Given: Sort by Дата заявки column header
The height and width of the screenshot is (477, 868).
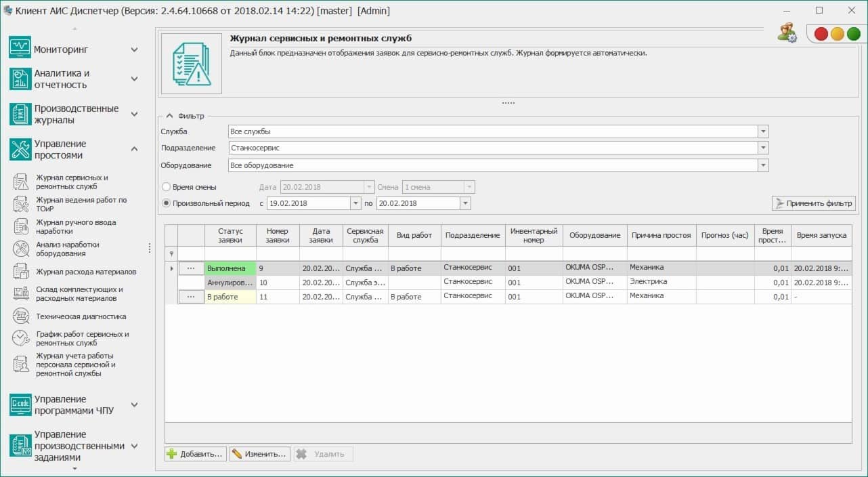Looking at the screenshot, I should 321,235.
